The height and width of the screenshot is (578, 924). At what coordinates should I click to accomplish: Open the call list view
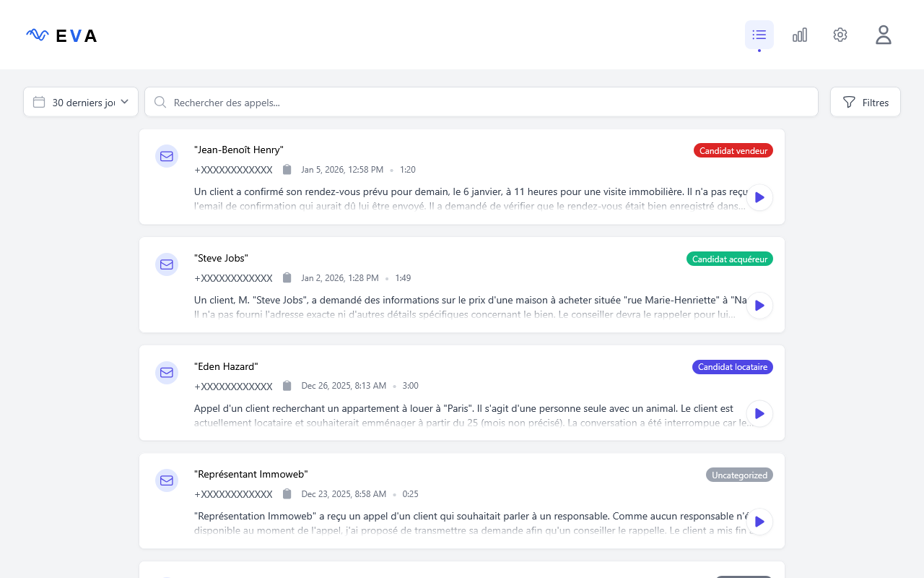click(759, 34)
